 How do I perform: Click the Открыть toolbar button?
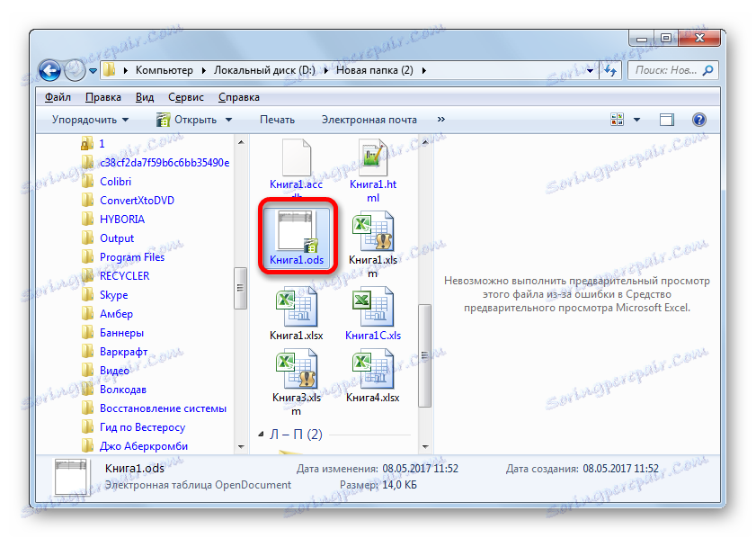pyautogui.click(x=187, y=120)
